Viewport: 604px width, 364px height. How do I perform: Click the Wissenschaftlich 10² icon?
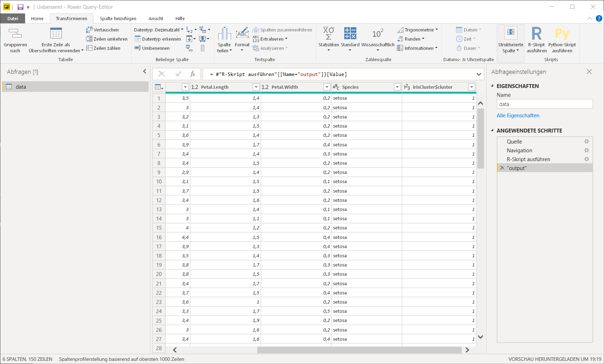pos(378,34)
